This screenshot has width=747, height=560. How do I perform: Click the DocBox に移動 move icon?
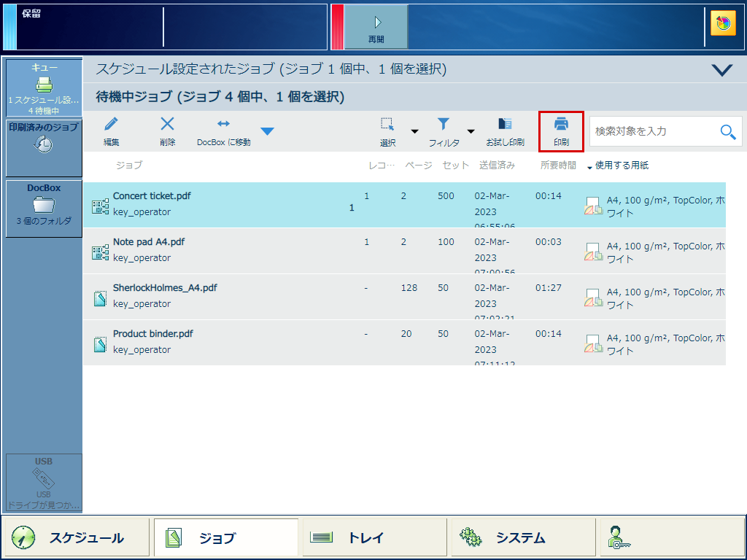click(223, 124)
